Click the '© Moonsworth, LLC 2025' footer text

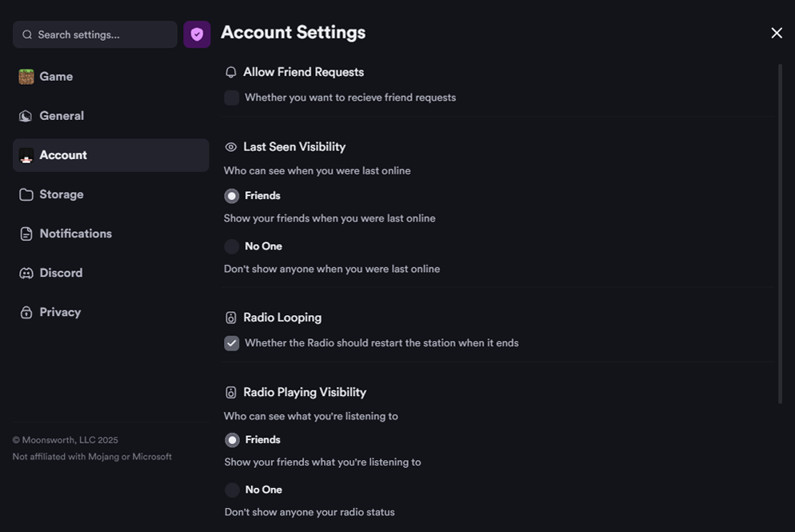pos(66,440)
